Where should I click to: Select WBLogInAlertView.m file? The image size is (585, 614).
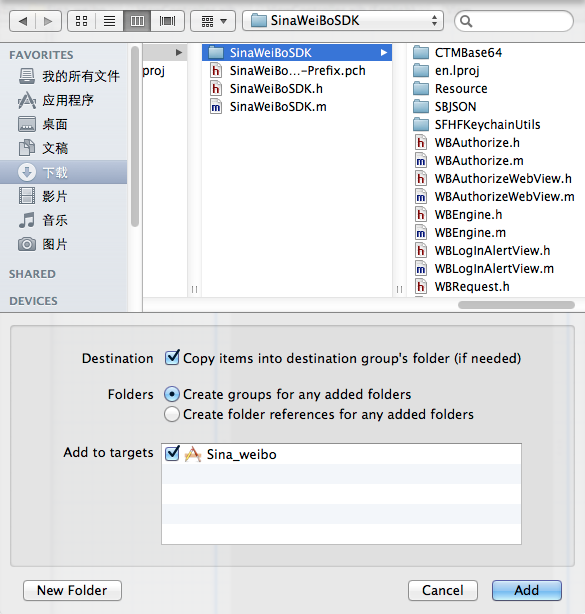pos(496,269)
